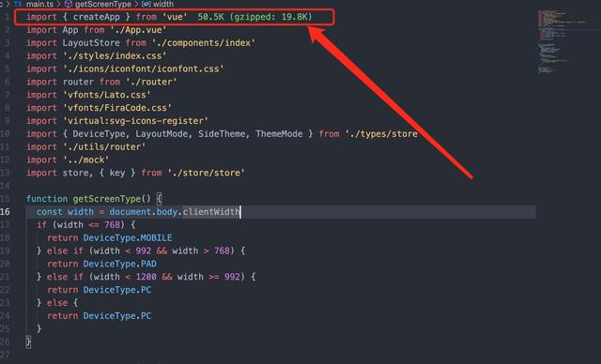Open getScreenType breadcrumb segment
601x364 pixels.
click(102, 4)
